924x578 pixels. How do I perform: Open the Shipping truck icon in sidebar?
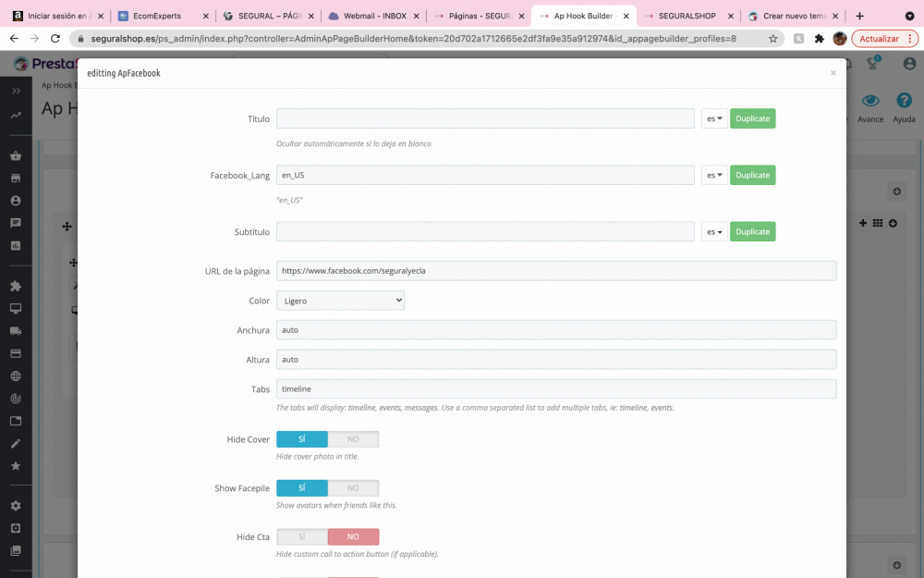(16, 331)
